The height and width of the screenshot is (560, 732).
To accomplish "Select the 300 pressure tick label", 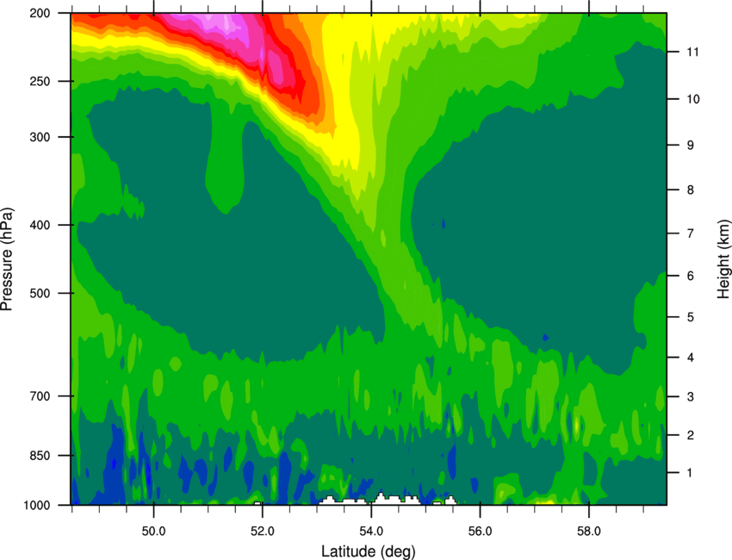I will click(x=40, y=137).
